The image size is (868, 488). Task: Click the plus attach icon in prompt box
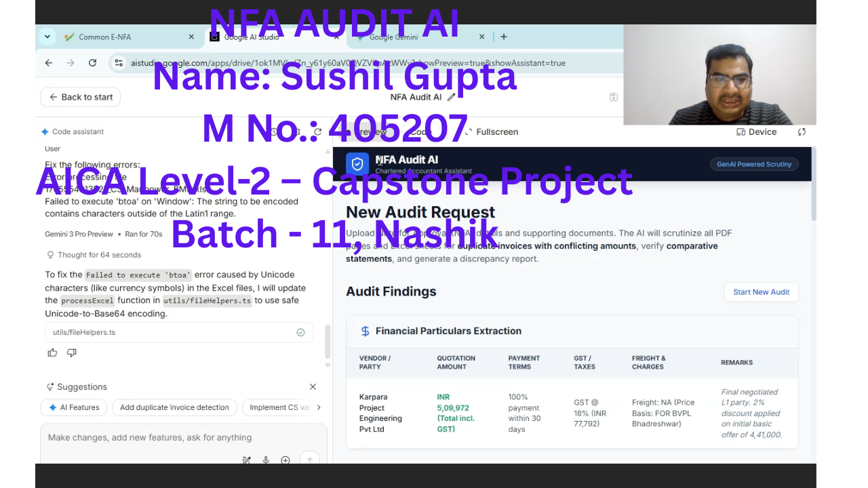click(285, 460)
